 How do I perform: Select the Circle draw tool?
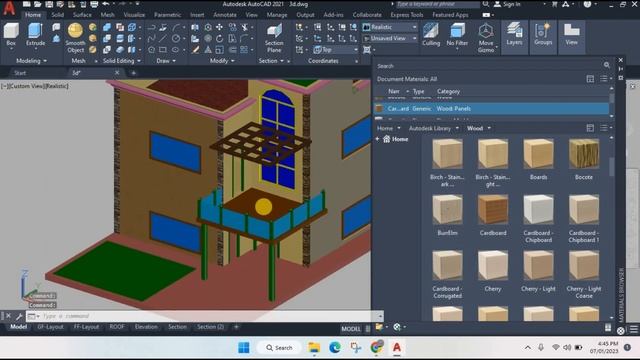[176, 39]
